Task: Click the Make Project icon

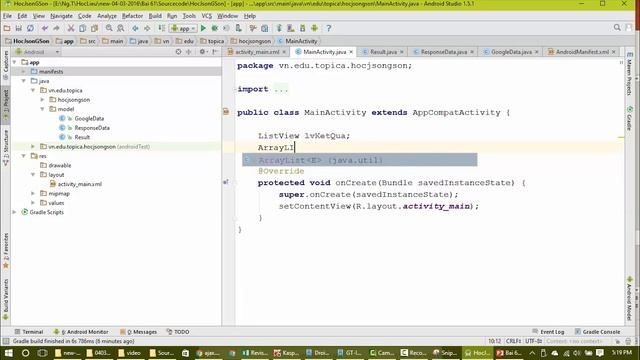Action: click(162, 28)
